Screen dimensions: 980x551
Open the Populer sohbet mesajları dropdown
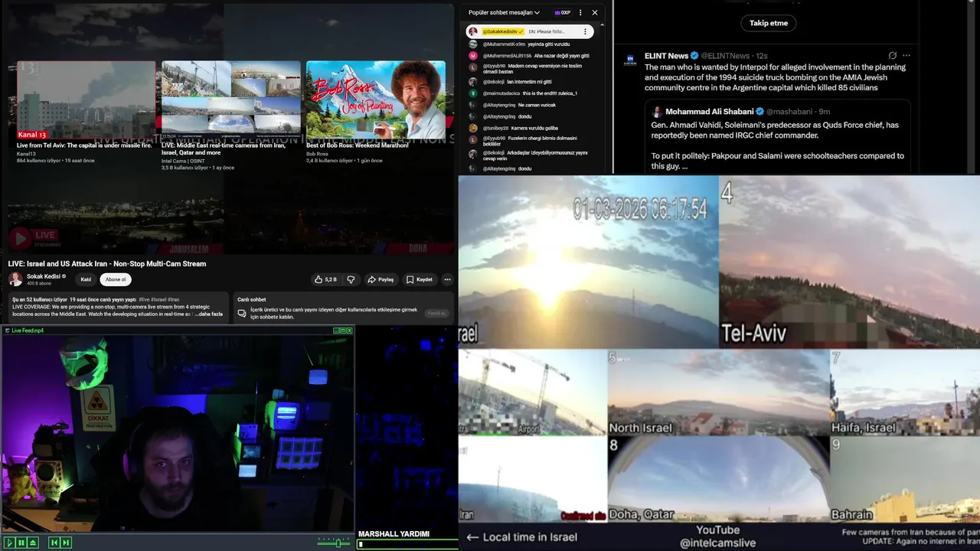click(x=504, y=12)
